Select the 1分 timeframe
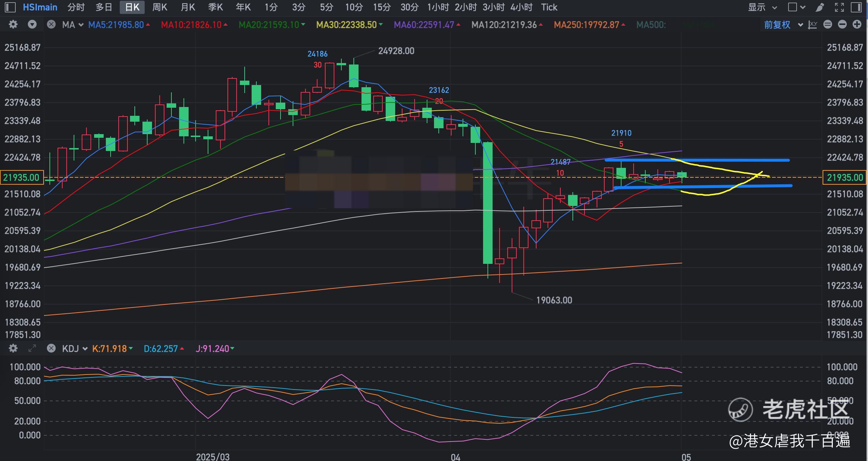Image resolution: width=868 pixels, height=461 pixels. [x=271, y=7]
